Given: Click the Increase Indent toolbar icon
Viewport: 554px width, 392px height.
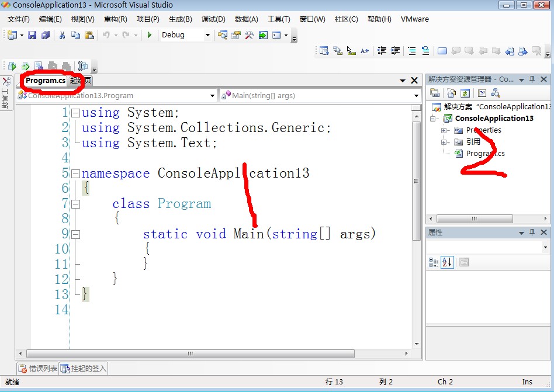Looking at the screenshot, I should [x=396, y=51].
